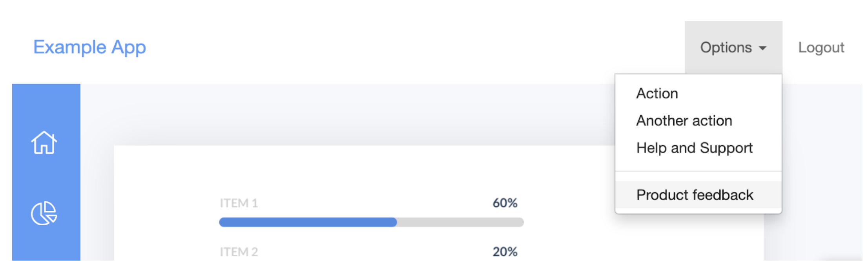Log out using the Logout link
The width and height of the screenshot is (868, 261).
pyautogui.click(x=821, y=47)
